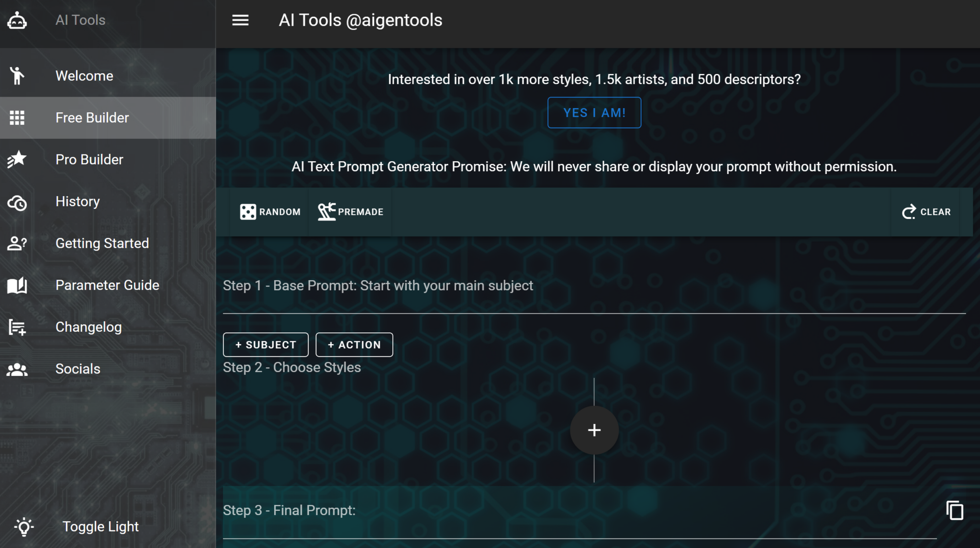Switch to the Free Builder section
Image resolution: width=980 pixels, height=548 pixels.
point(92,118)
